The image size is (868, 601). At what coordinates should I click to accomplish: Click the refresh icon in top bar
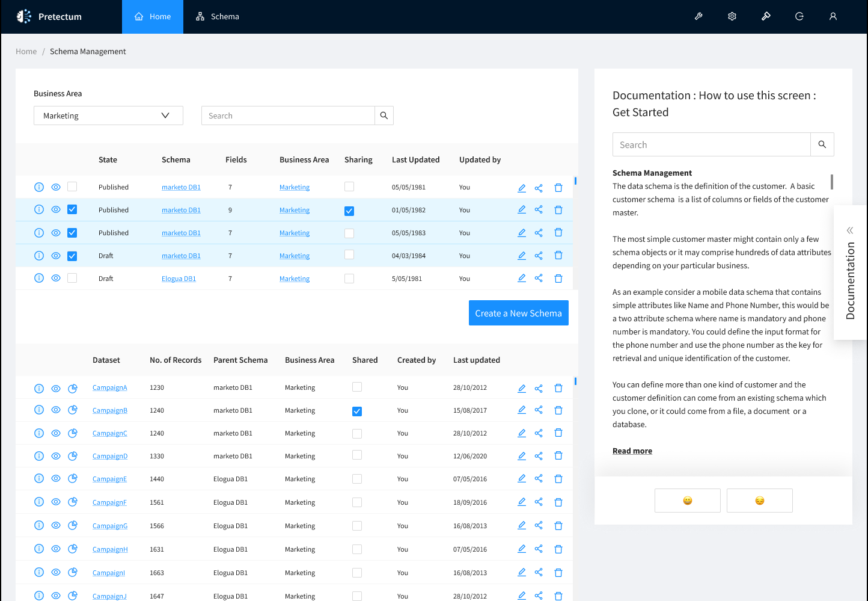tap(799, 17)
